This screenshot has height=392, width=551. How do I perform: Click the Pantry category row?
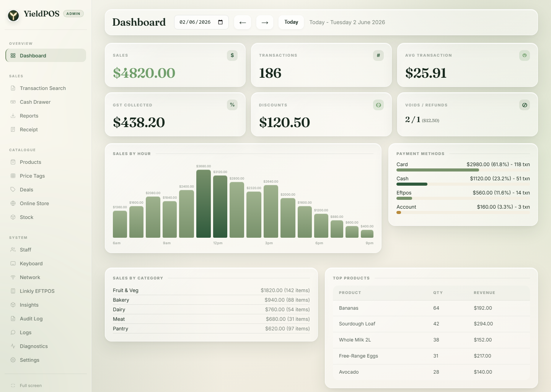[x=211, y=328]
